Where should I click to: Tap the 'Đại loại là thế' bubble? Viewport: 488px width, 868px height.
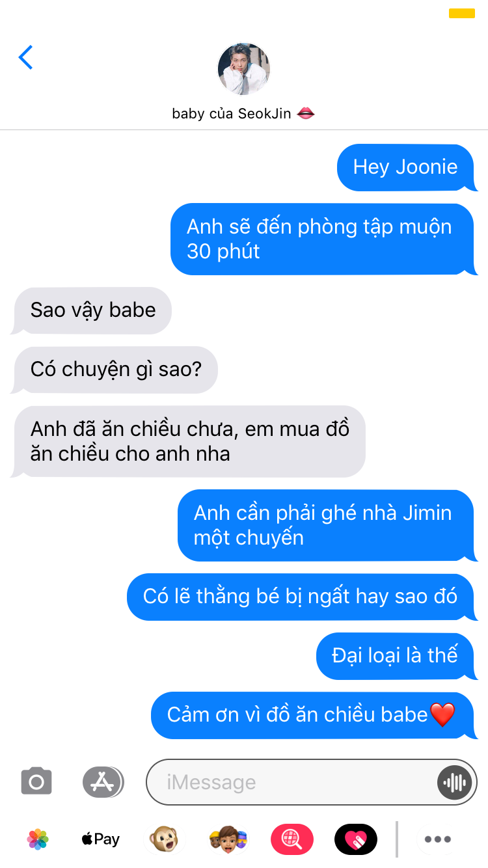(x=396, y=656)
